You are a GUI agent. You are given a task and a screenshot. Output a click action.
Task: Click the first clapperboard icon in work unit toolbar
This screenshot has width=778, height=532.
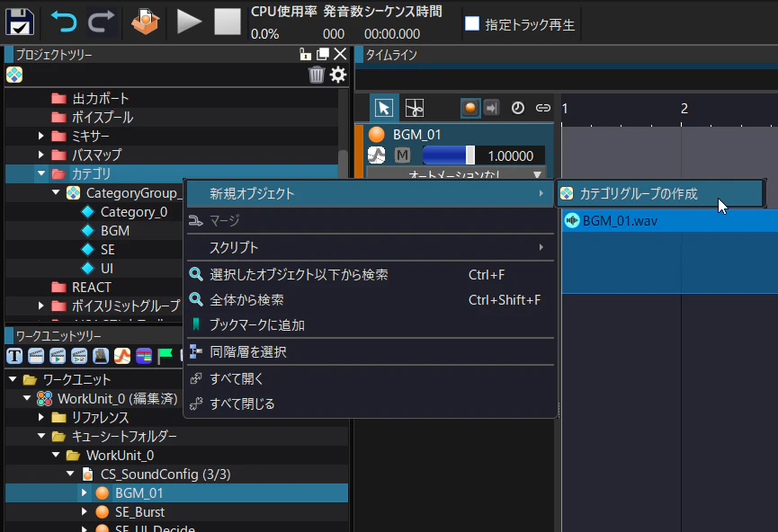[x=36, y=356]
